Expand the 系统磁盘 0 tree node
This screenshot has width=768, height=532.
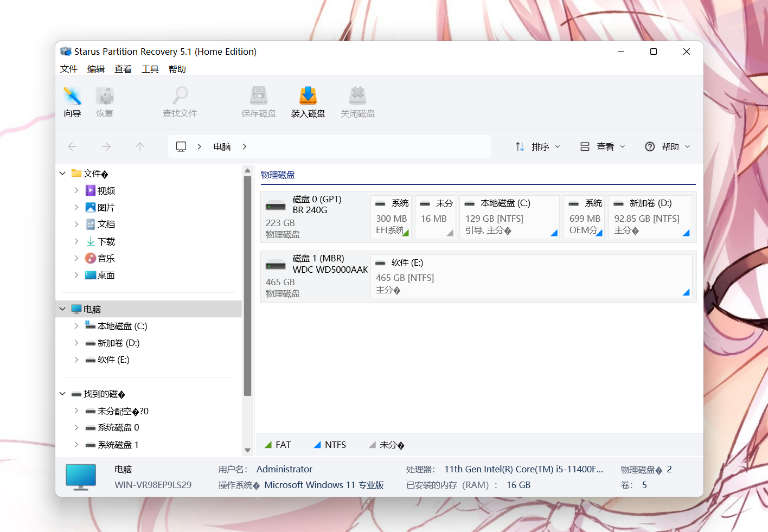(76, 427)
